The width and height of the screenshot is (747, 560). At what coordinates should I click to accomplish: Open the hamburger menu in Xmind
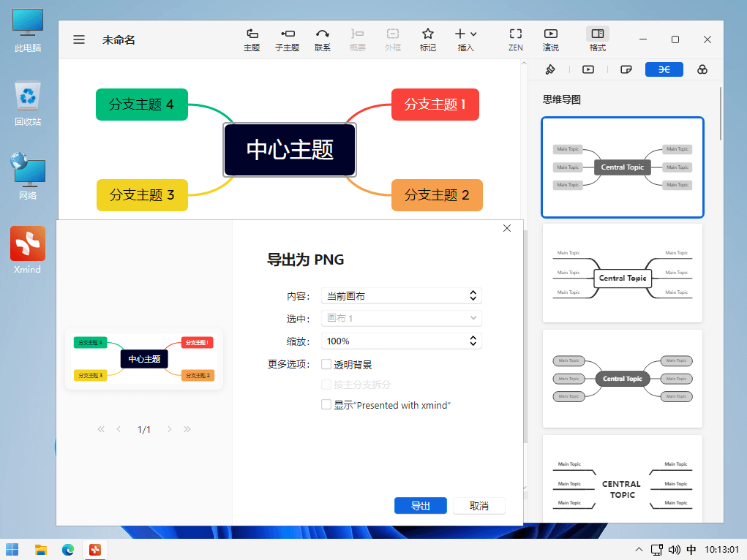79,39
